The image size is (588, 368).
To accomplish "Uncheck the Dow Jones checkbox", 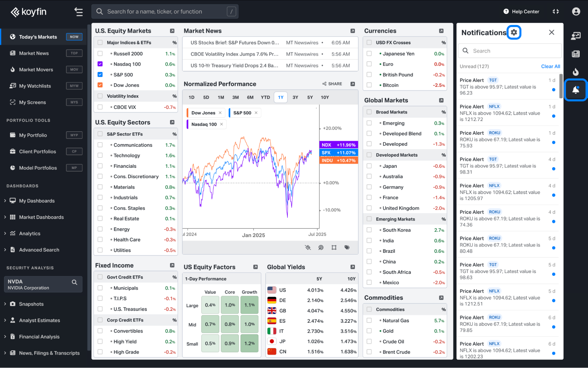I will (x=100, y=85).
